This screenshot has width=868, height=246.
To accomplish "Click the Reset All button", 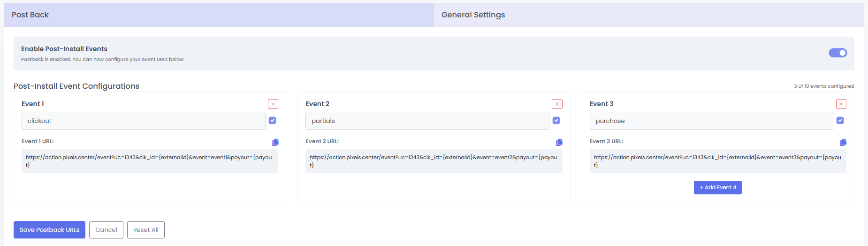I will pos(145,230).
